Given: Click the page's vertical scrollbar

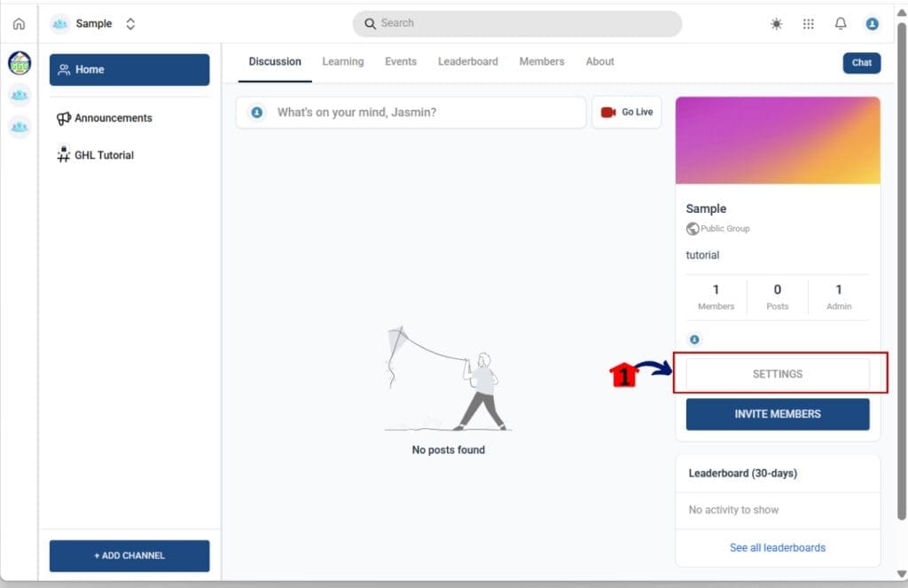Looking at the screenshot, I should click(x=902, y=272).
